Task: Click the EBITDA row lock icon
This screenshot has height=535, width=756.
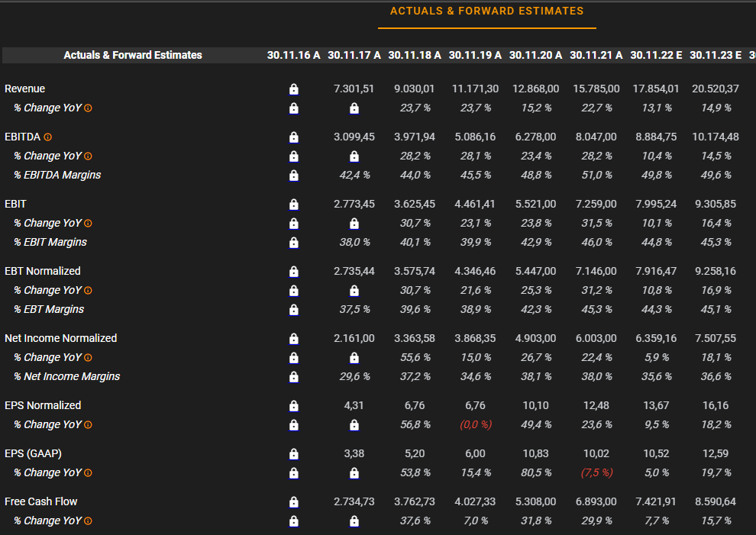Action: [x=294, y=137]
